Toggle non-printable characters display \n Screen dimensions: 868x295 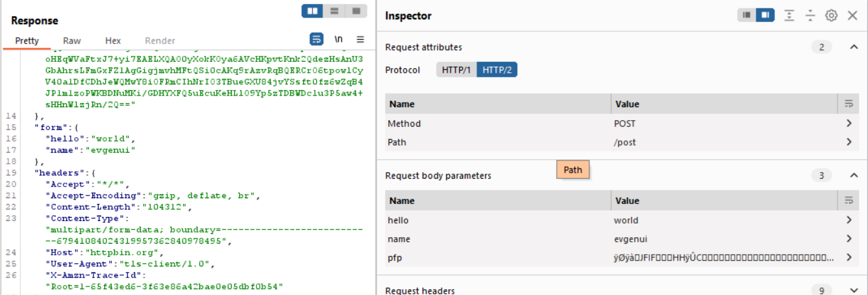(338, 39)
